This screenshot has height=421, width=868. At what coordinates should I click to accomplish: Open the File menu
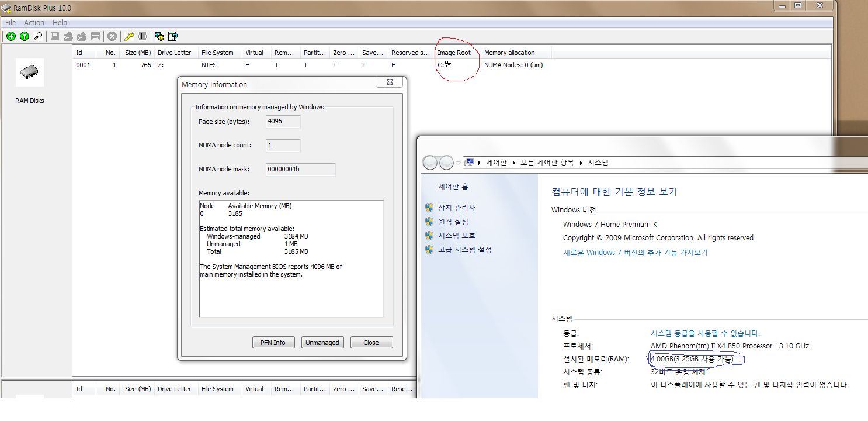click(x=11, y=23)
